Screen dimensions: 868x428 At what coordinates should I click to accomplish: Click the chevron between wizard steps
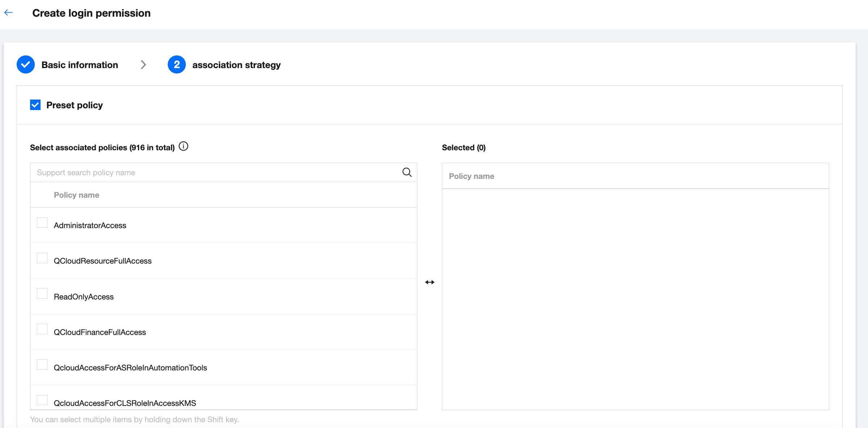(x=143, y=65)
